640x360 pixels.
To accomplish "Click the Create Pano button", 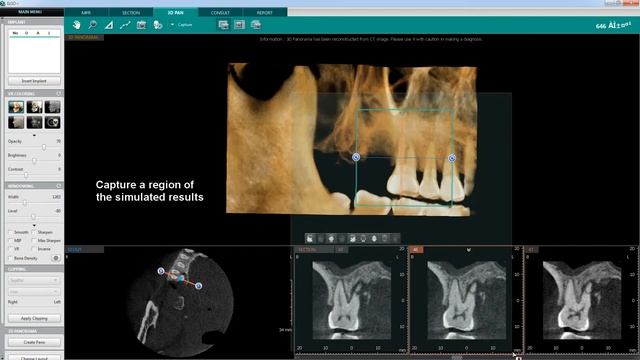I will coord(34,342).
